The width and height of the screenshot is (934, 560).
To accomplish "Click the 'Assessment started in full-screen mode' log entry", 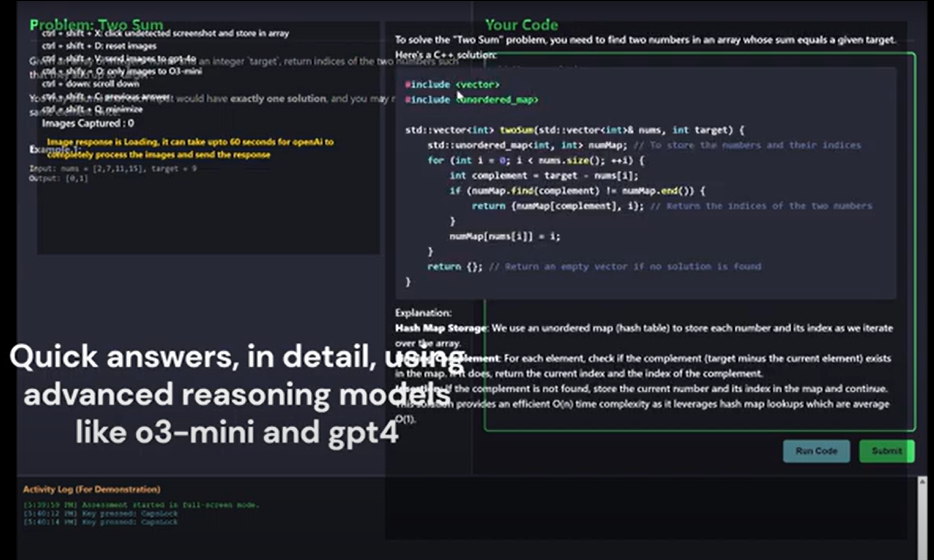I will [x=142, y=505].
